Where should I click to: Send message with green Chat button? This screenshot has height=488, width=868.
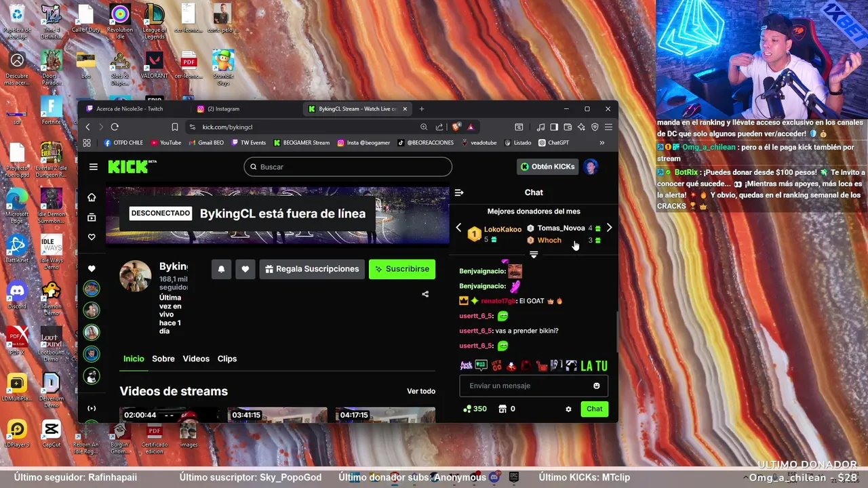pyautogui.click(x=595, y=409)
